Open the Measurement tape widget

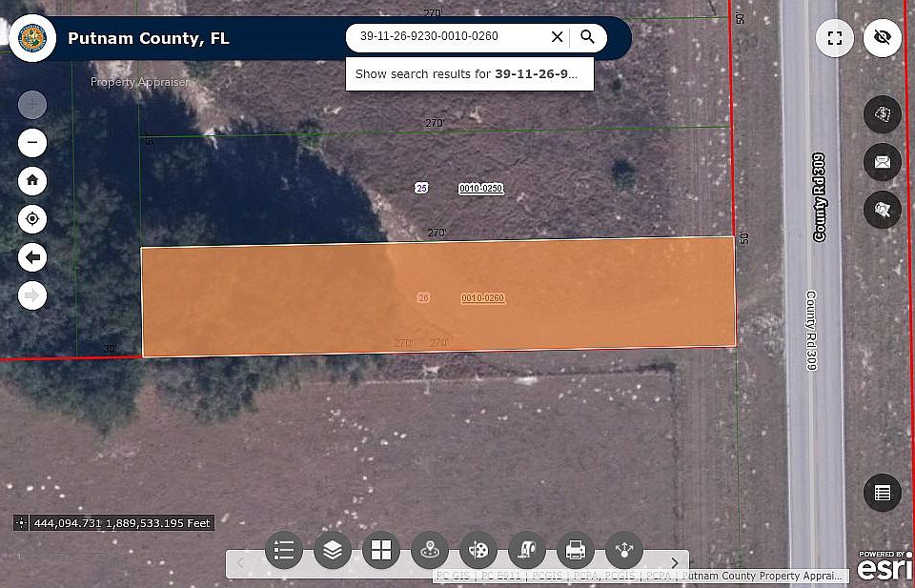(x=527, y=550)
